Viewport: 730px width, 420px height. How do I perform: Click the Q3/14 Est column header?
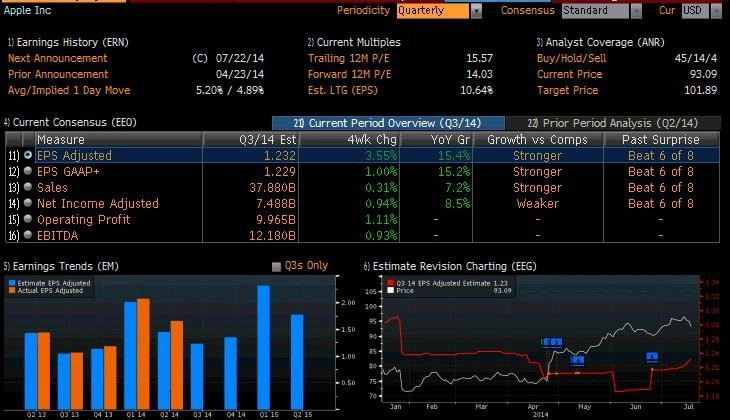[x=250, y=140]
